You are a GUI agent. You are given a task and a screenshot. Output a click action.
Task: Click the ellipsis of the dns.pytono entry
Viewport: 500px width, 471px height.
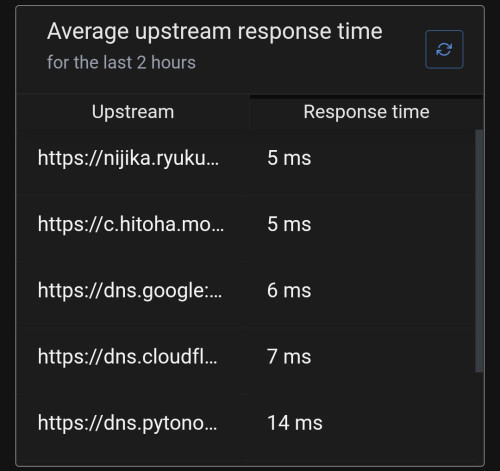[213, 428]
